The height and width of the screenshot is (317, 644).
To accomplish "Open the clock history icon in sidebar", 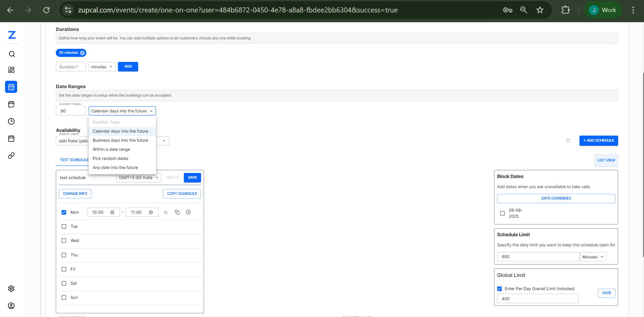I will (x=11, y=121).
